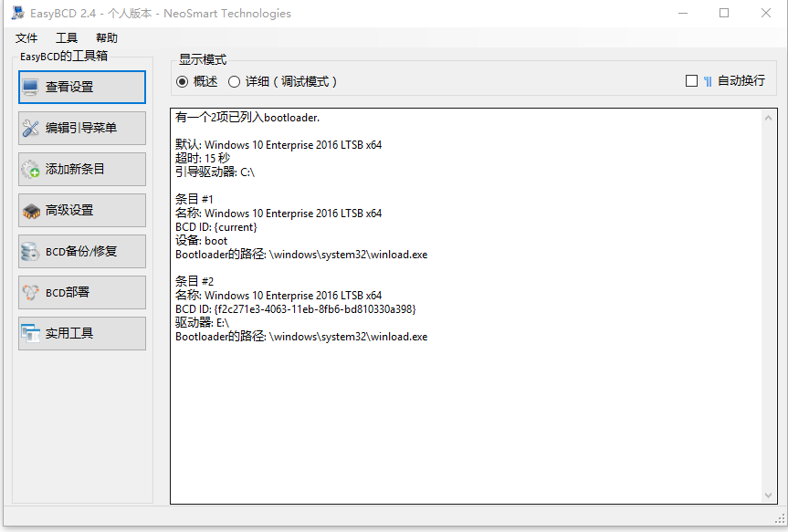Viewport: 788px width, 532px height.
Task: Select the 详细（调试模式）radio button
Action: pyautogui.click(x=234, y=81)
